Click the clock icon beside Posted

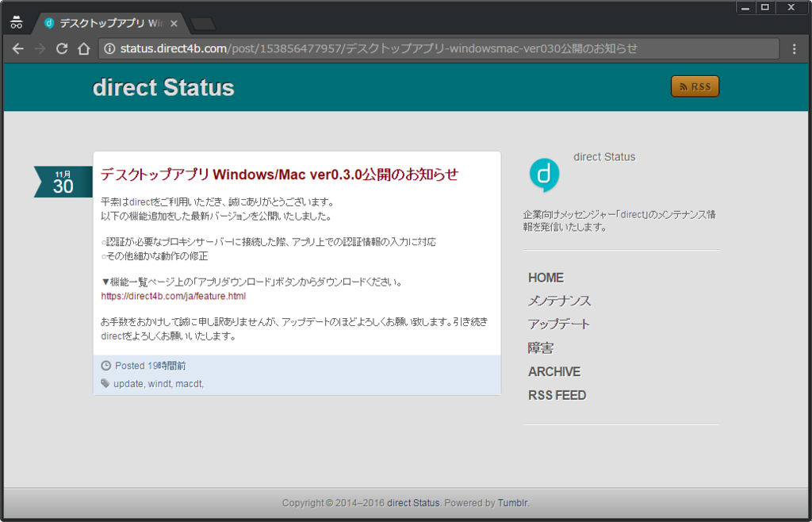pos(105,366)
